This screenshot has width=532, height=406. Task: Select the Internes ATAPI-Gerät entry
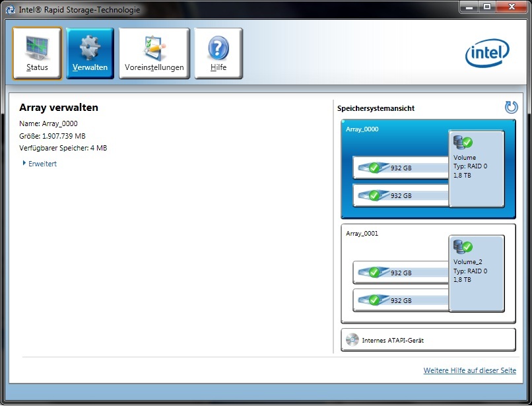(x=428, y=340)
